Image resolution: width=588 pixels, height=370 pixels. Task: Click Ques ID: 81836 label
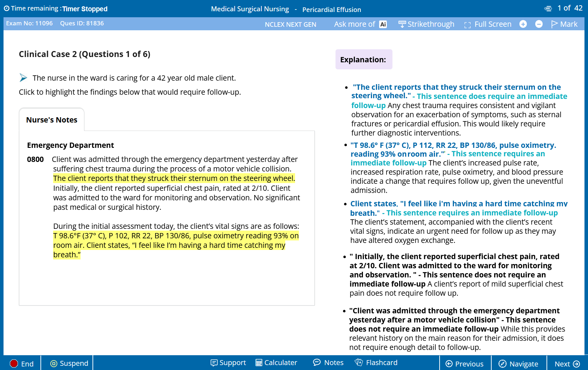tap(82, 23)
